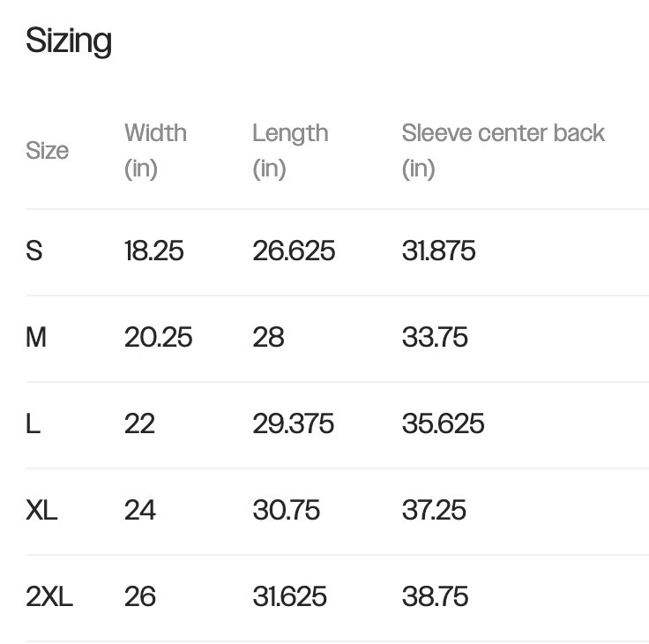Click the 30.75 length value
The height and width of the screenshot is (644, 649).
286,511
